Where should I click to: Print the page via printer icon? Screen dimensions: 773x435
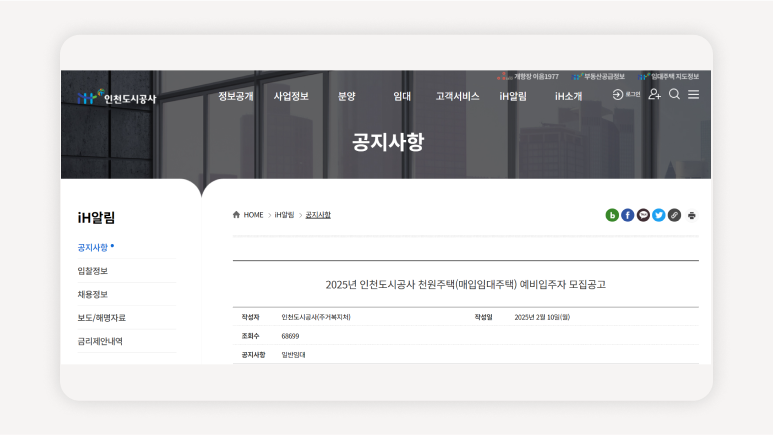(x=692, y=216)
